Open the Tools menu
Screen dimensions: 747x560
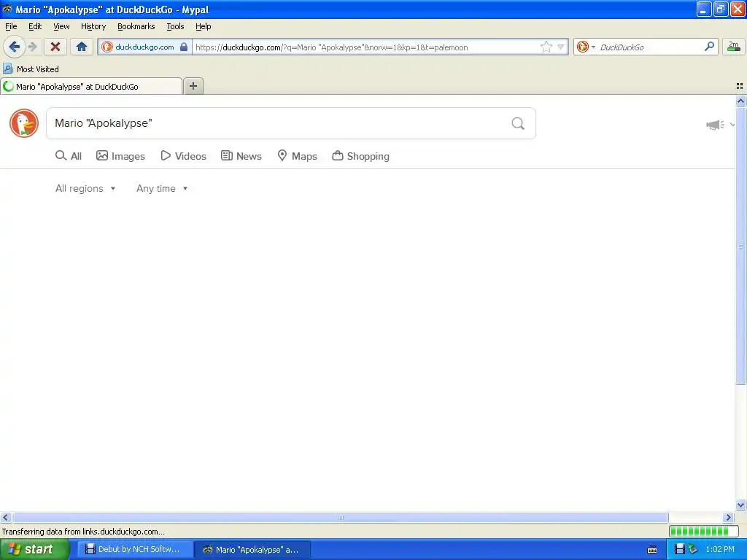coord(175,26)
